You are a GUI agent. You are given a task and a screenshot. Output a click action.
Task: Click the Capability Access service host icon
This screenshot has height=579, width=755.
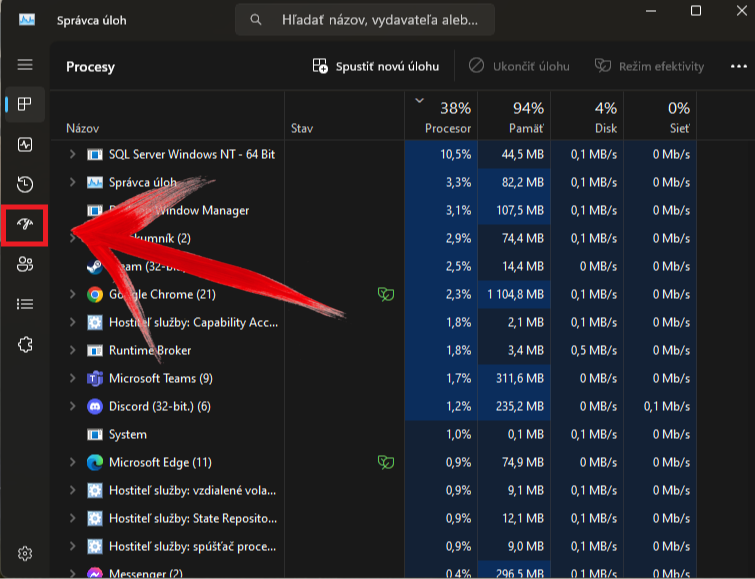tap(95, 322)
